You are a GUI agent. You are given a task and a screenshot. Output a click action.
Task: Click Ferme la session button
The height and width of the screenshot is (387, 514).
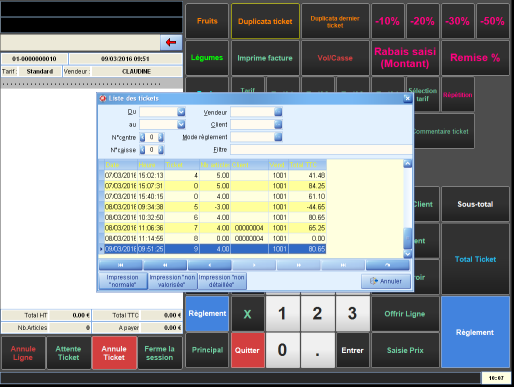pyautogui.click(x=160, y=353)
